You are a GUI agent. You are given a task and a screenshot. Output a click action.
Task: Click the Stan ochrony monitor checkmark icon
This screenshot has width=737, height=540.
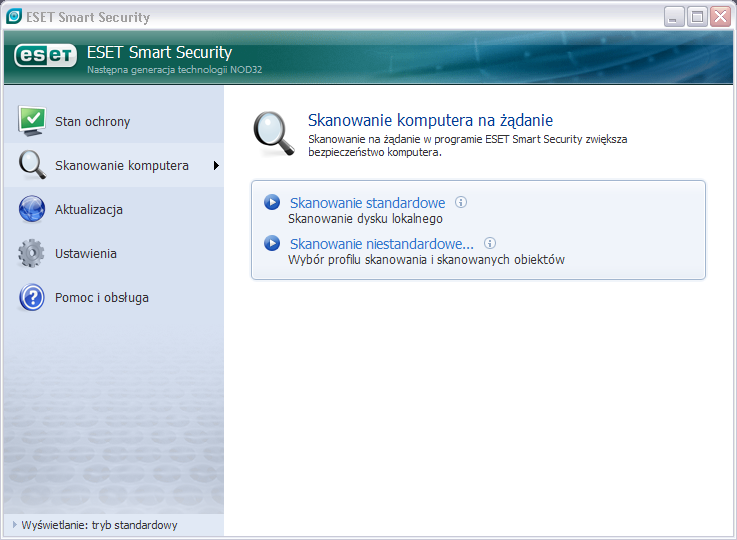pyautogui.click(x=32, y=121)
